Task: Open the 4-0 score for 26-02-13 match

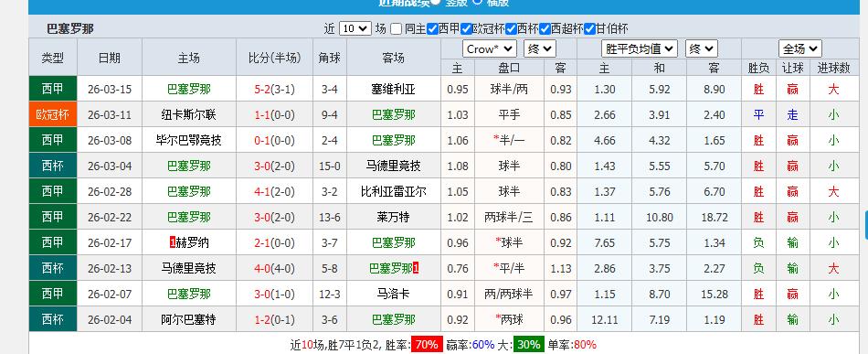Action: click(x=262, y=269)
